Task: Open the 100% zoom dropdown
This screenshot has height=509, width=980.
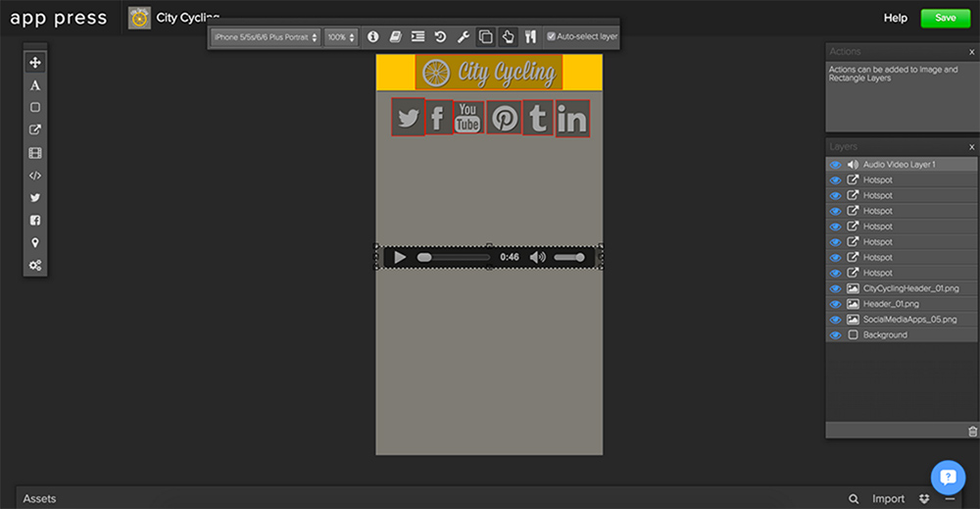Action: [341, 37]
